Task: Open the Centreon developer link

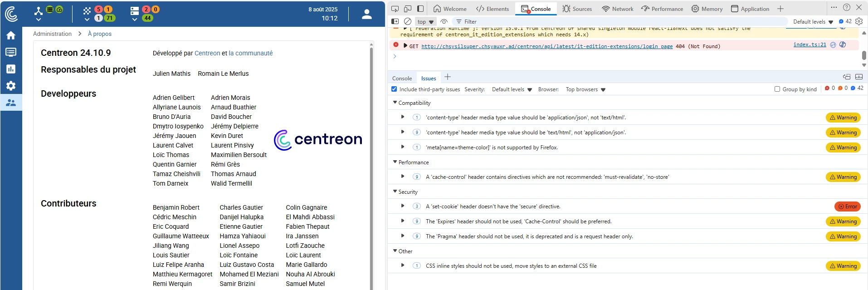Action: [207, 53]
